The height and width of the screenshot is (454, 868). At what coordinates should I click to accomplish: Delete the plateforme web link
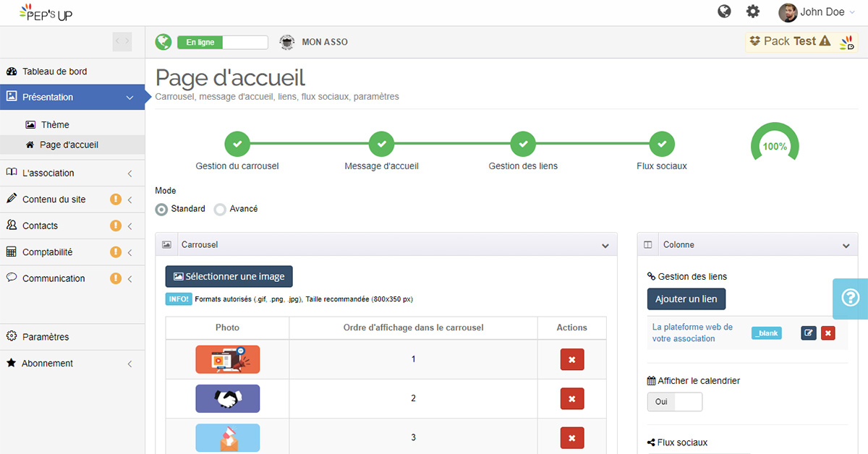point(828,333)
